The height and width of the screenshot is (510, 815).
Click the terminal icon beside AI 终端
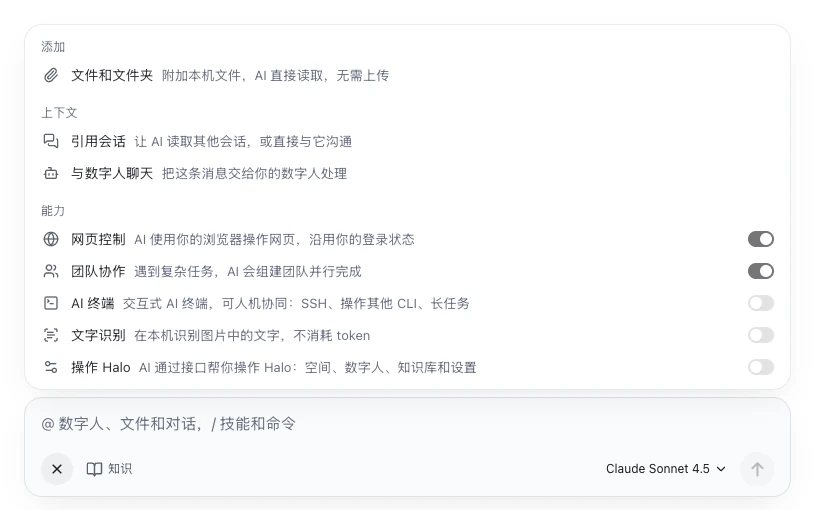(51, 303)
